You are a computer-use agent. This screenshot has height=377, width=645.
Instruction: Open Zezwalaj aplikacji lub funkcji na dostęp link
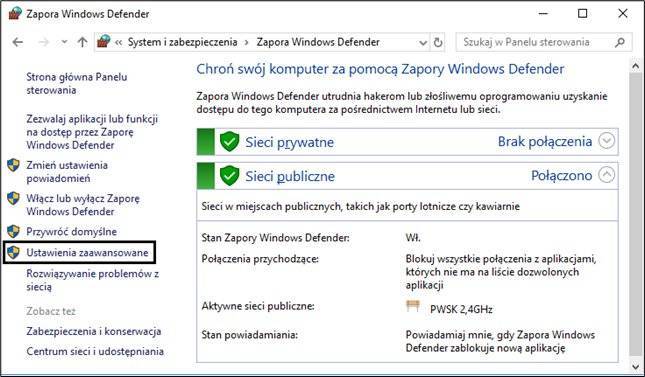pyautogui.click(x=92, y=132)
